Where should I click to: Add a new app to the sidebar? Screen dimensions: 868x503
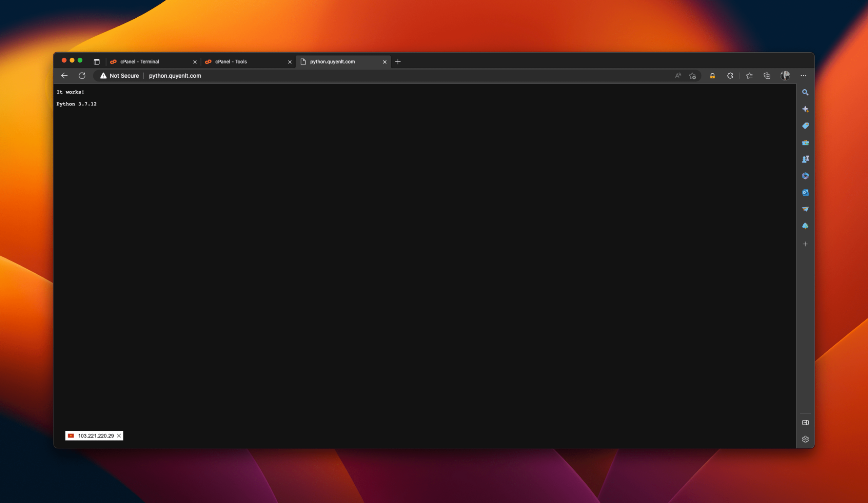click(805, 244)
